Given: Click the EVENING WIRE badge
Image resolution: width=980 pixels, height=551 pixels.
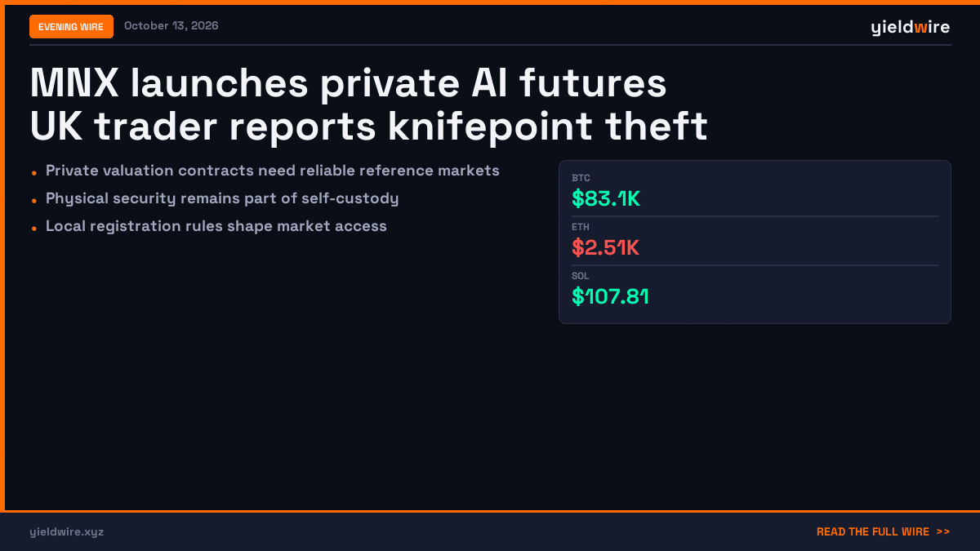Looking at the screenshot, I should click(71, 27).
